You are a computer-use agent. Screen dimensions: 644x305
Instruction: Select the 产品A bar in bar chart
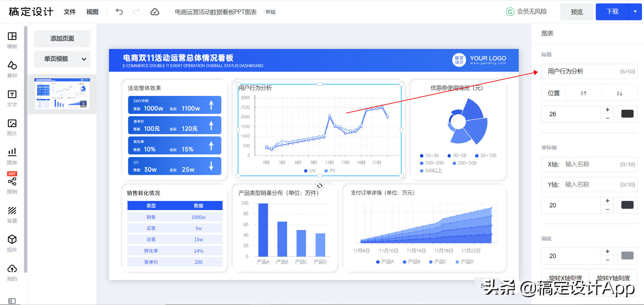point(263,230)
